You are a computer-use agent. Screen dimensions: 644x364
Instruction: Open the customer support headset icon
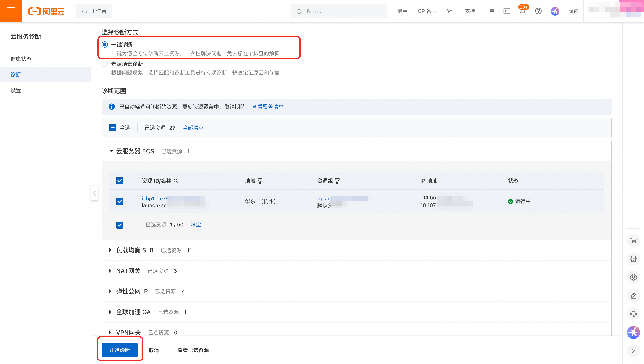click(x=633, y=314)
